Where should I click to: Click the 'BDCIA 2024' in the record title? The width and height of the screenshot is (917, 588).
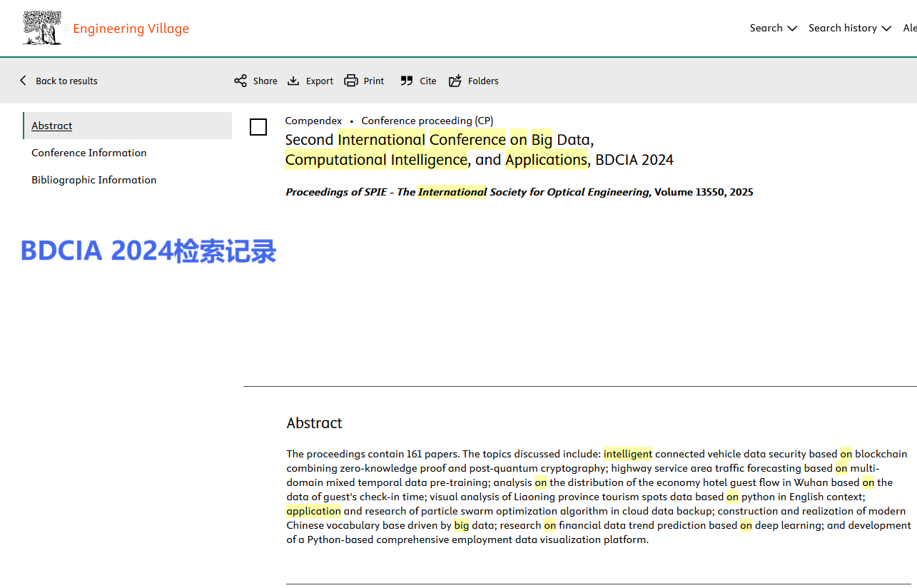[634, 160]
